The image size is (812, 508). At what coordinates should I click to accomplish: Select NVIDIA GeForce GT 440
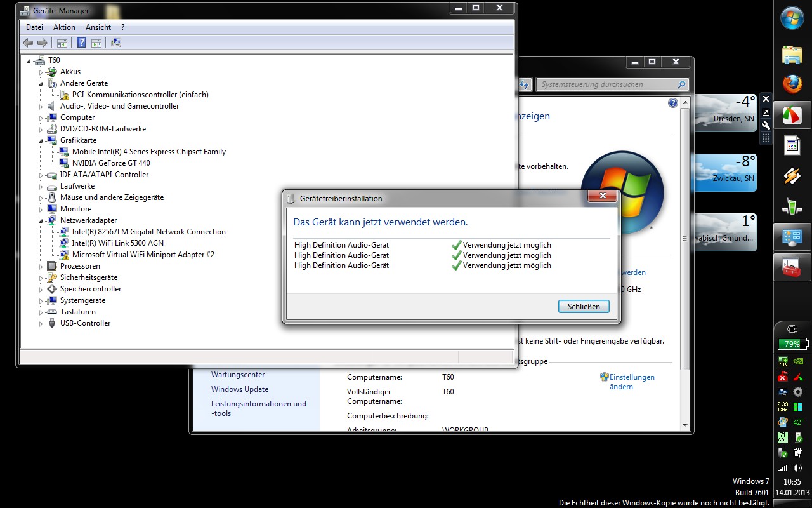tap(111, 163)
